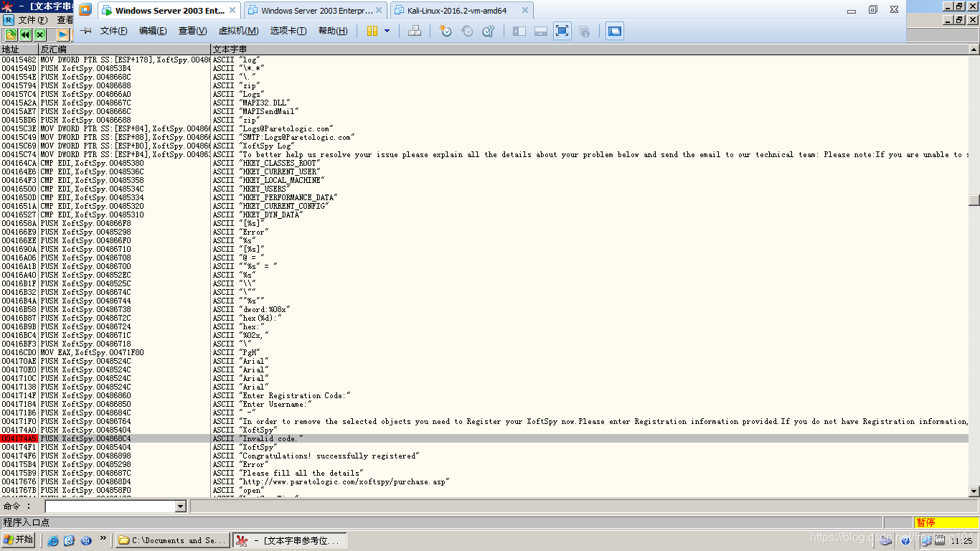Screen dimensions: 980x551
Task: Select the "Congratulations! successfully registered" string row
Action: pyautogui.click(x=484, y=456)
